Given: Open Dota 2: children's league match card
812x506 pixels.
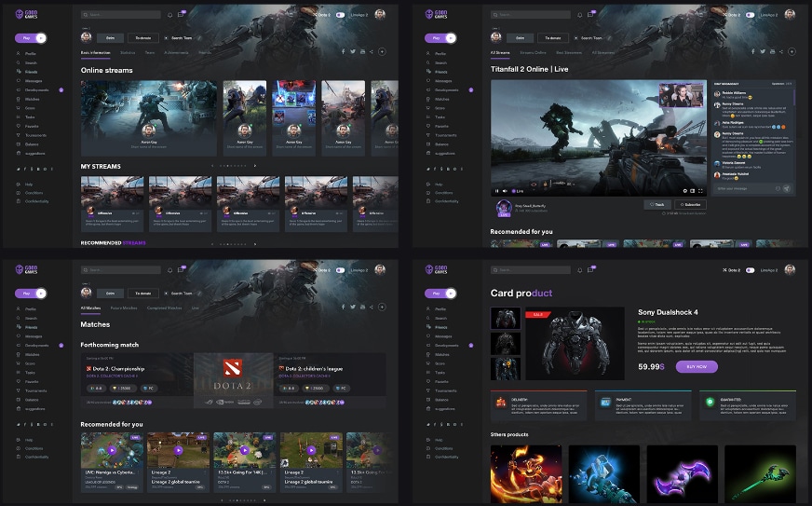Looking at the screenshot, I should point(330,380).
